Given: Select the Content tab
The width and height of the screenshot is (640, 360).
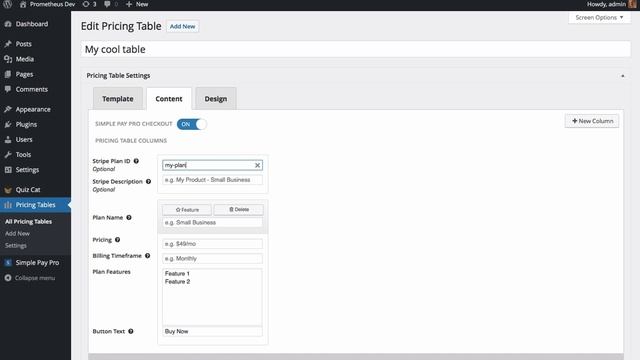Looking at the screenshot, I should 169,99.
